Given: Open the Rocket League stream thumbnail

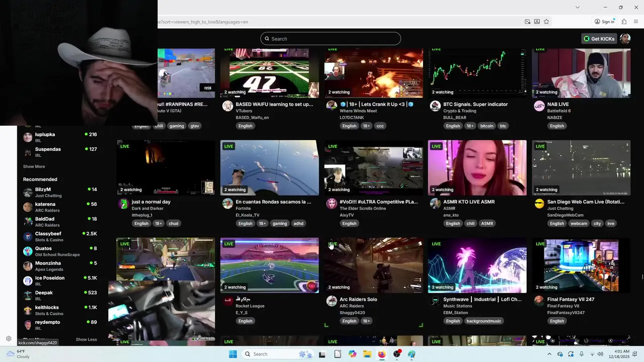Looking at the screenshot, I should point(269,265).
